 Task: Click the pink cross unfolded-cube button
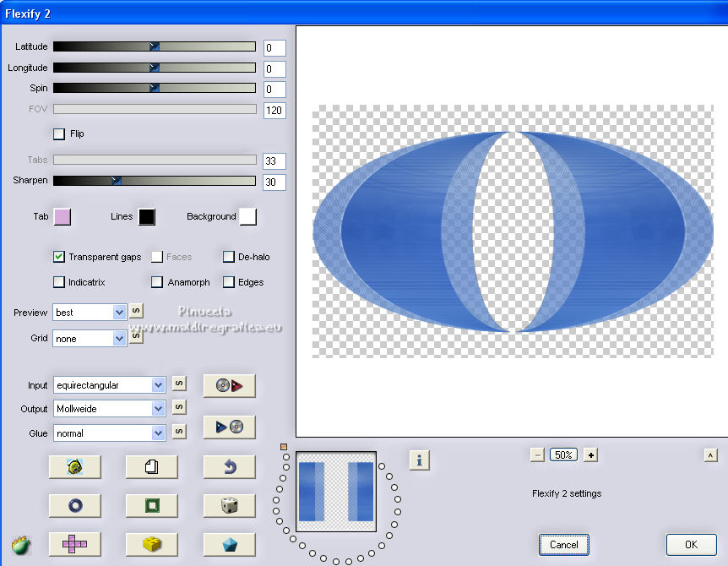[75, 544]
